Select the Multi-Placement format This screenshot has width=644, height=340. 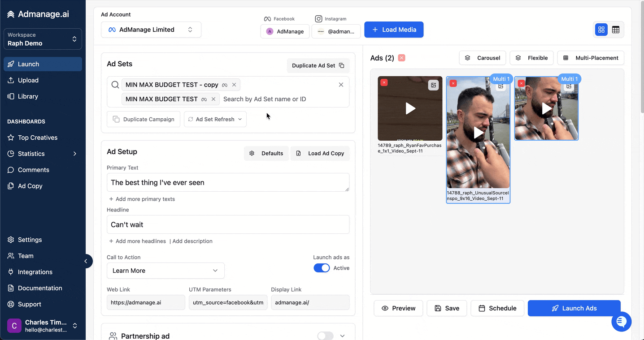coord(591,58)
